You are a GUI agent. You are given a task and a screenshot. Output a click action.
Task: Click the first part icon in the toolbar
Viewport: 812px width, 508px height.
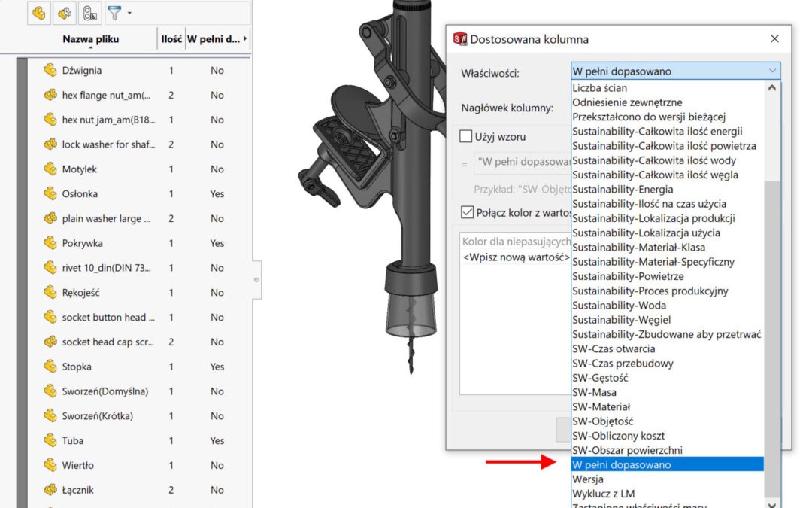[39, 13]
